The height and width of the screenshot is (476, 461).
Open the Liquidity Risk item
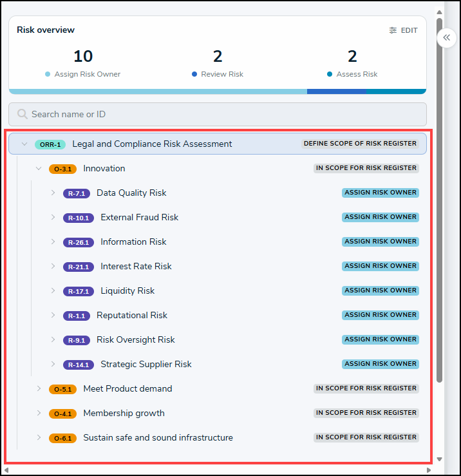click(x=127, y=291)
